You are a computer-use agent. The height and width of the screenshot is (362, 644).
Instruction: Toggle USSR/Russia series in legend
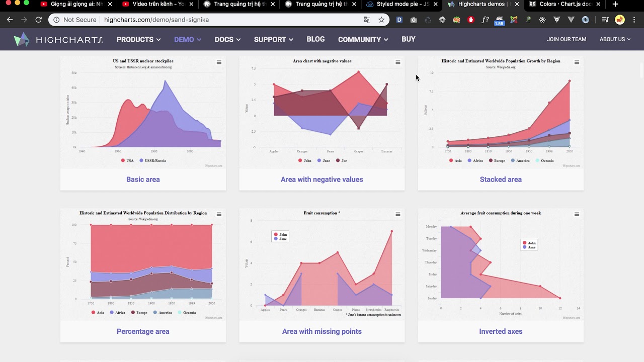152,160
